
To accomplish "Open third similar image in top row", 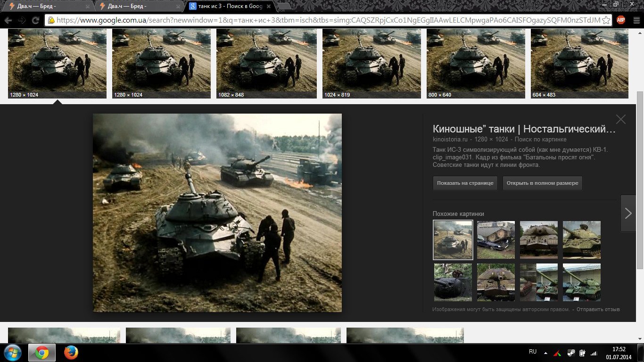I will tap(539, 239).
